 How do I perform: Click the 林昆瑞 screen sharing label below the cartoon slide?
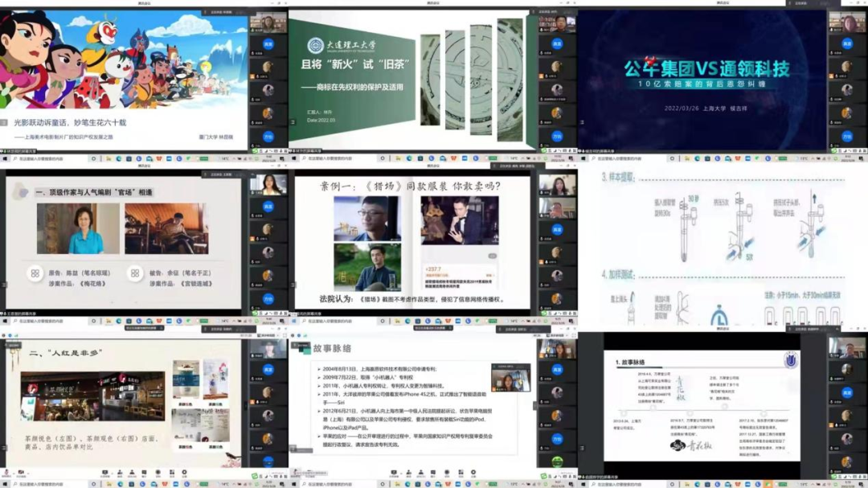(x=24, y=149)
